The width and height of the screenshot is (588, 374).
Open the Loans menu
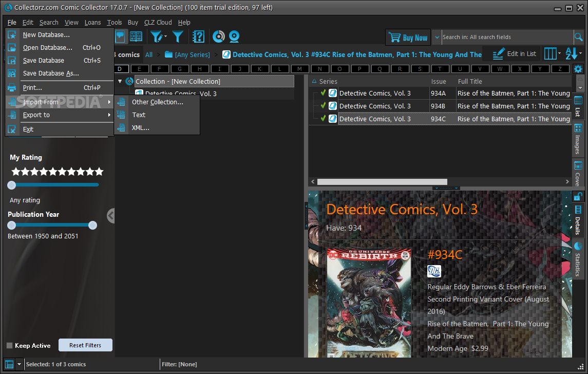coord(92,23)
